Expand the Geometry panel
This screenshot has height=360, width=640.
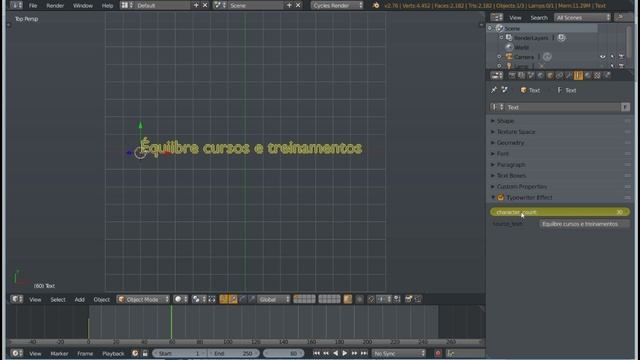click(x=510, y=143)
